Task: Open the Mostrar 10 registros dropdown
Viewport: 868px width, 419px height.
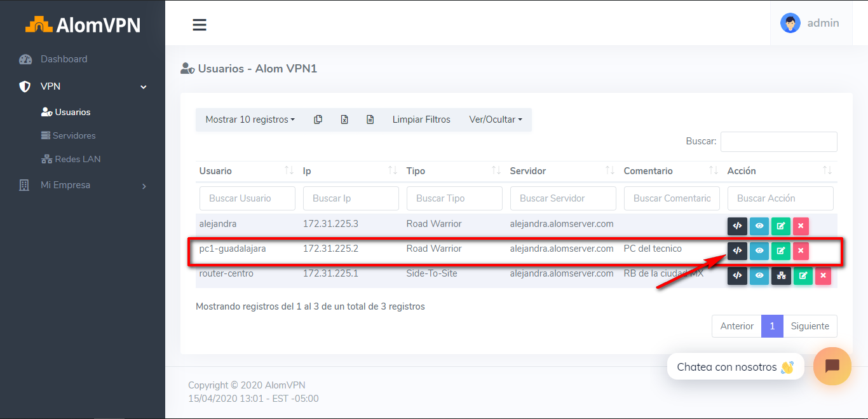Action: (x=250, y=120)
